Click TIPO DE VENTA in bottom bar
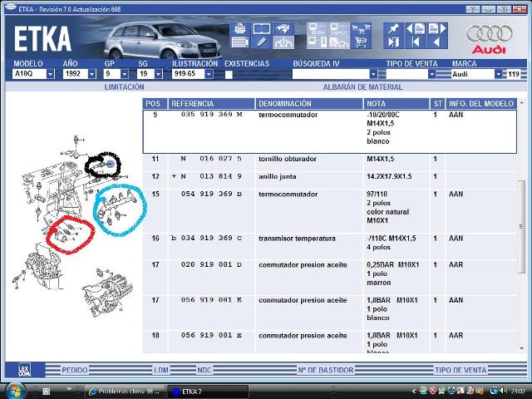532x399 pixels. pos(461,370)
